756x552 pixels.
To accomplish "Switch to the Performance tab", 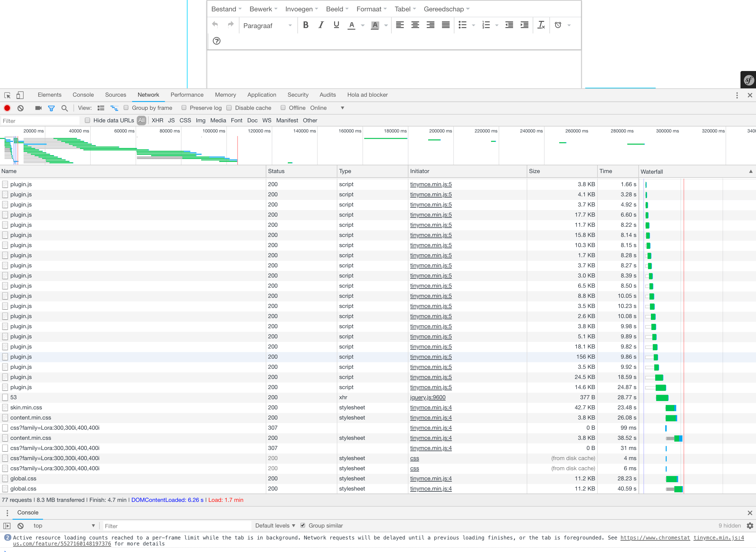I will coord(187,95).
